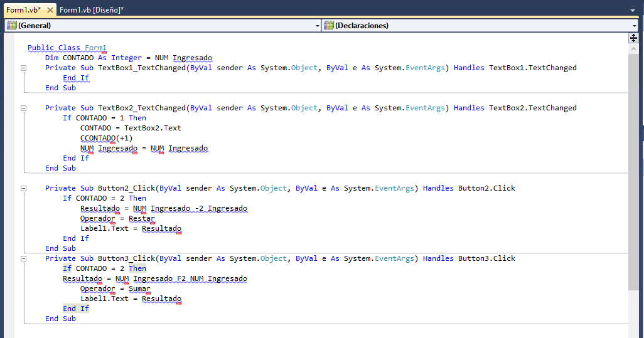
Task: Click 'Handles Button3.Click' text
Action: (469, 258)
